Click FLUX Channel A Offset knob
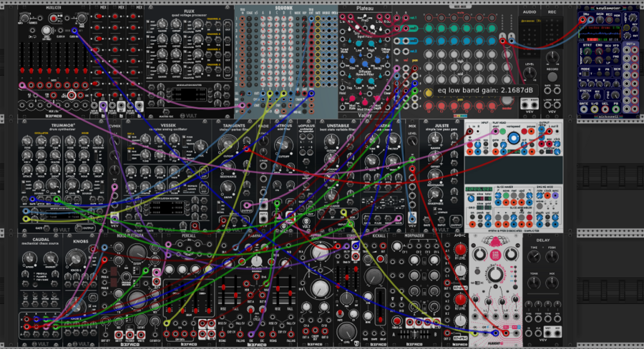Viewport: 644px width, 349px height. (177, 24)
